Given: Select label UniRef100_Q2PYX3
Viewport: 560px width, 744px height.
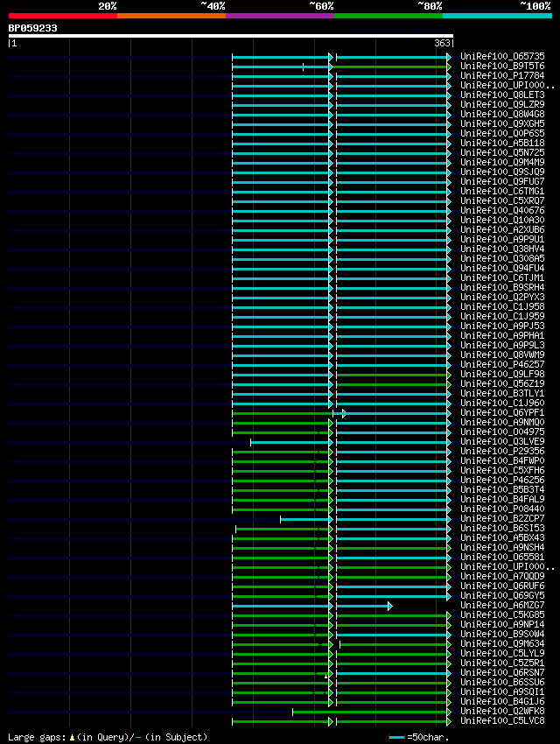Looking at the screenshot, I should point(502,297).
